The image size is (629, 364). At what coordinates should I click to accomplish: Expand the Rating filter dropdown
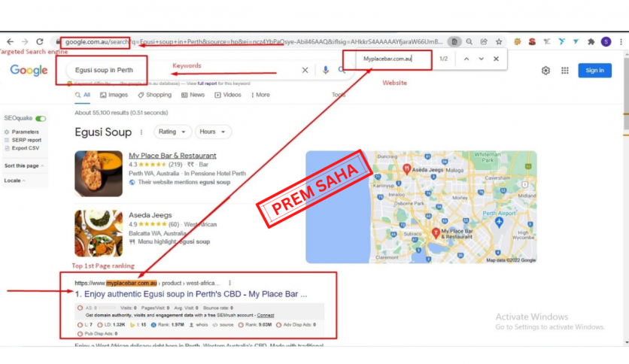pyautogui.click(x=172, y=132)
